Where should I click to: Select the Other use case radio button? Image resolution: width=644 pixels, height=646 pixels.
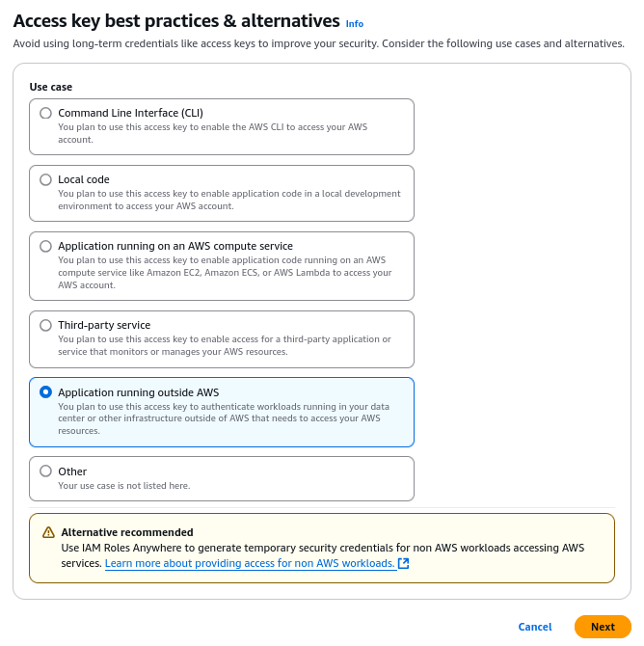pos(45,471)
